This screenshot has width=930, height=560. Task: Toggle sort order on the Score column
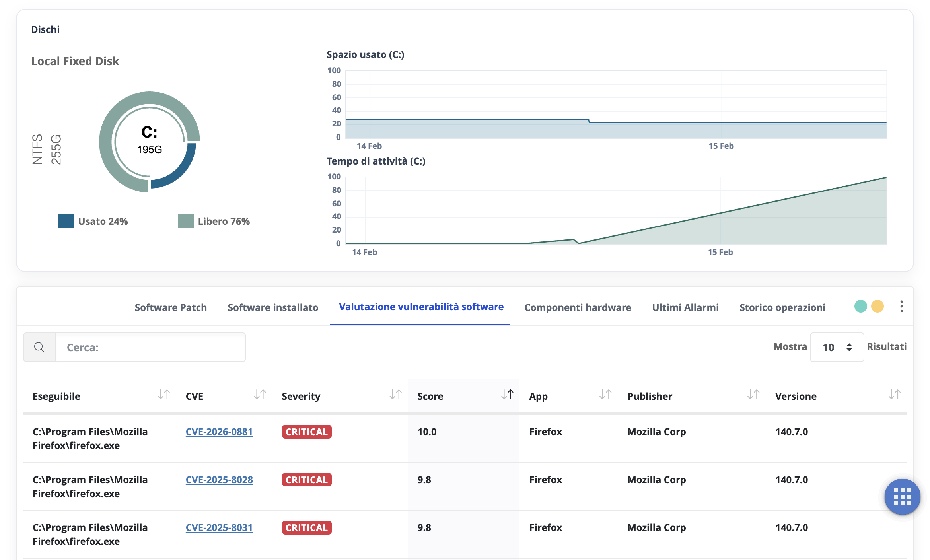coord(508,395)
